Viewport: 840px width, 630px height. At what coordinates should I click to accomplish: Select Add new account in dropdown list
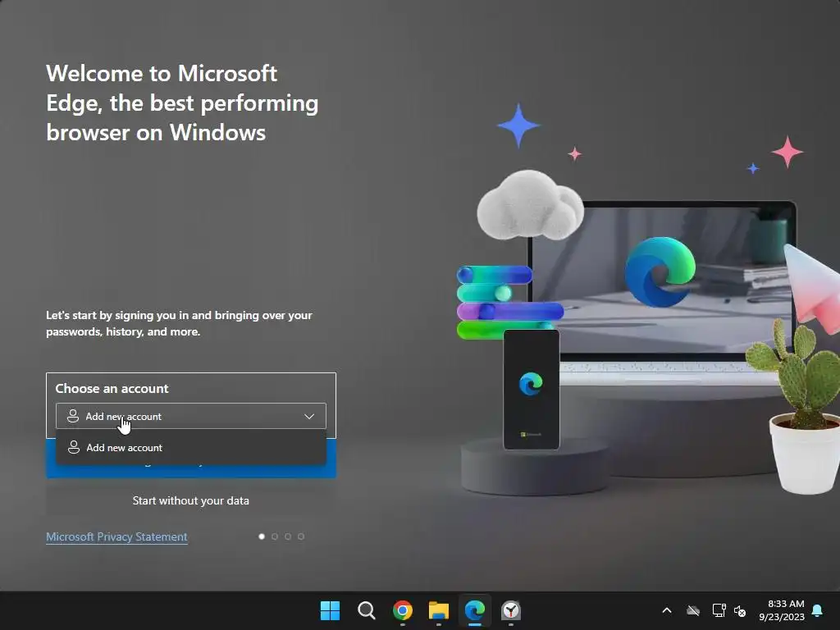pyautogui.click(x=191, y=447)
